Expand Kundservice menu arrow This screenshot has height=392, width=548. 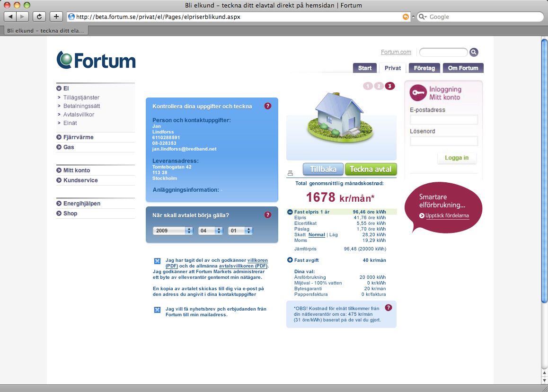59,180
